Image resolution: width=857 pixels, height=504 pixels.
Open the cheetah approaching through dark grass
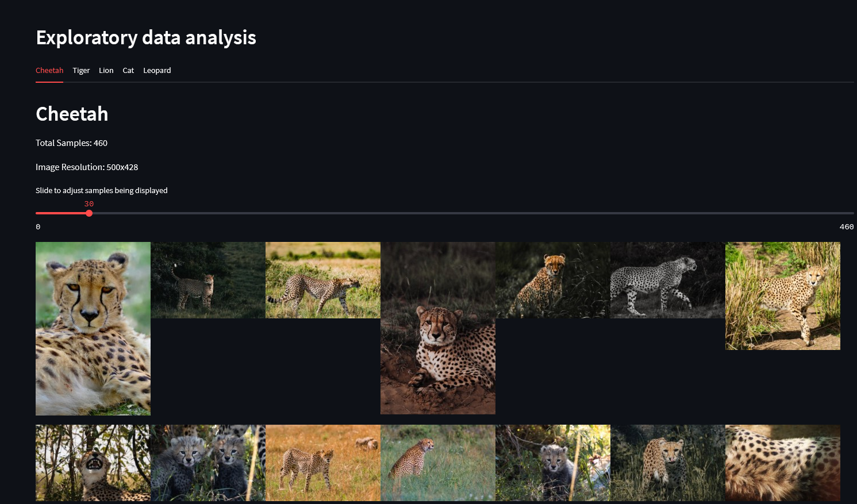(668, 463)
